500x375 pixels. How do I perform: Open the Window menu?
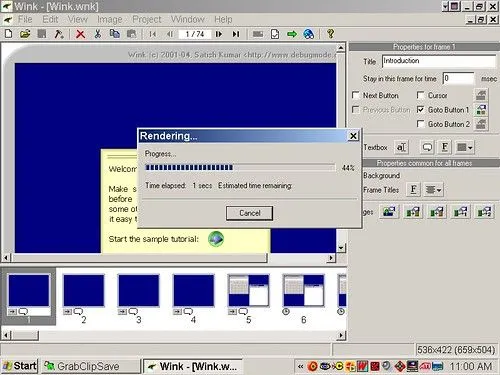188,19
